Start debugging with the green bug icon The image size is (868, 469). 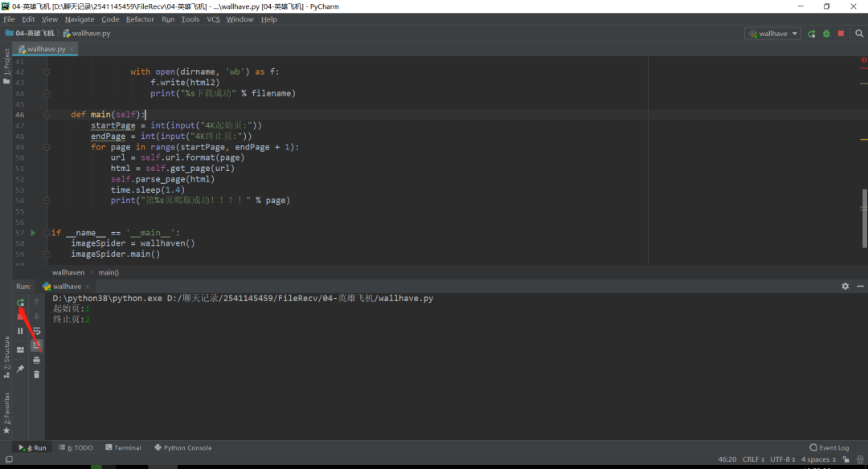click(x=826, y=34)
